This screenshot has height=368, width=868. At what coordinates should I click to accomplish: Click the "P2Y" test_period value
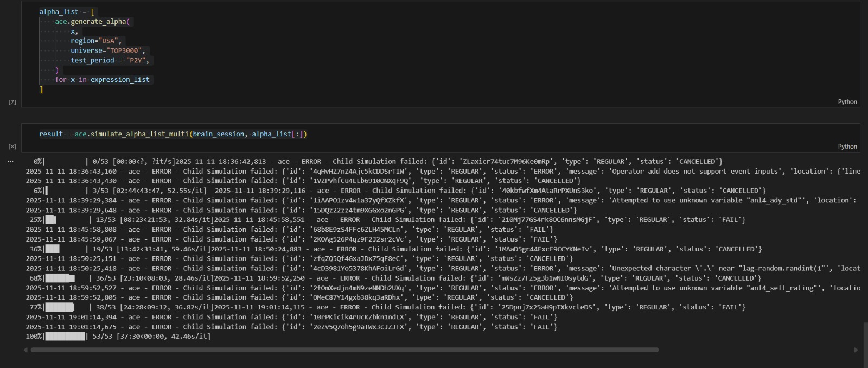point(136,60)
